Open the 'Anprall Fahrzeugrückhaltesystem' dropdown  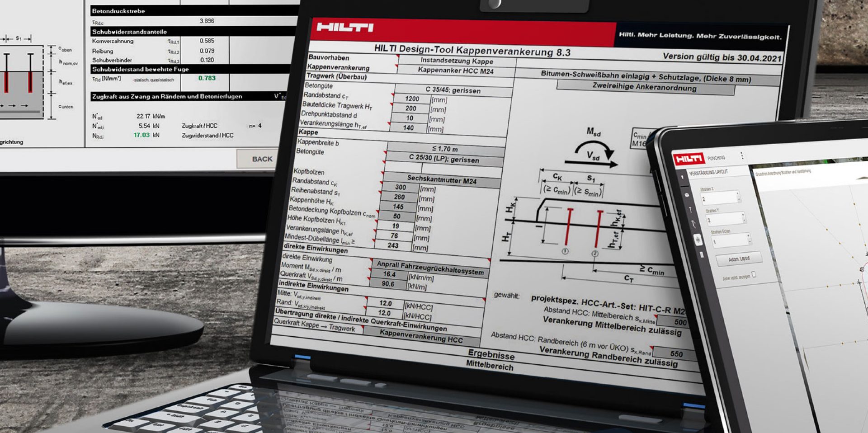(429, 268)
